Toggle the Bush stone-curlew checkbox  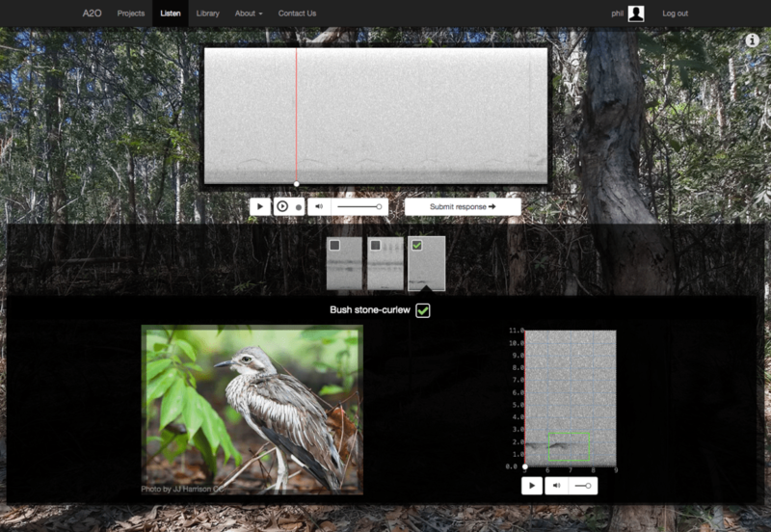coord(422,310)
